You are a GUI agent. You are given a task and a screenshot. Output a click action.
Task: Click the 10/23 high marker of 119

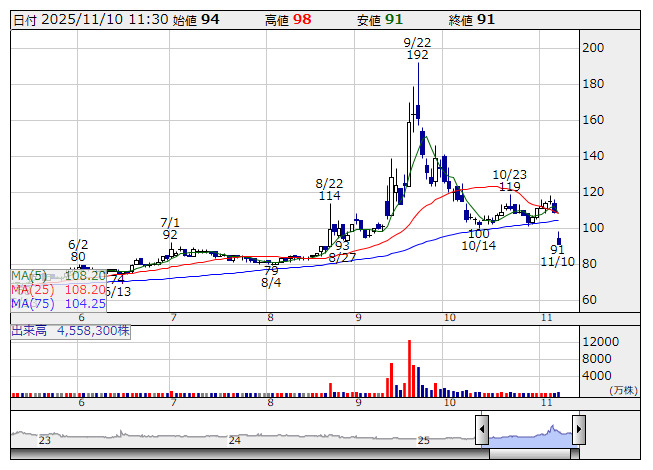point(508,180)
